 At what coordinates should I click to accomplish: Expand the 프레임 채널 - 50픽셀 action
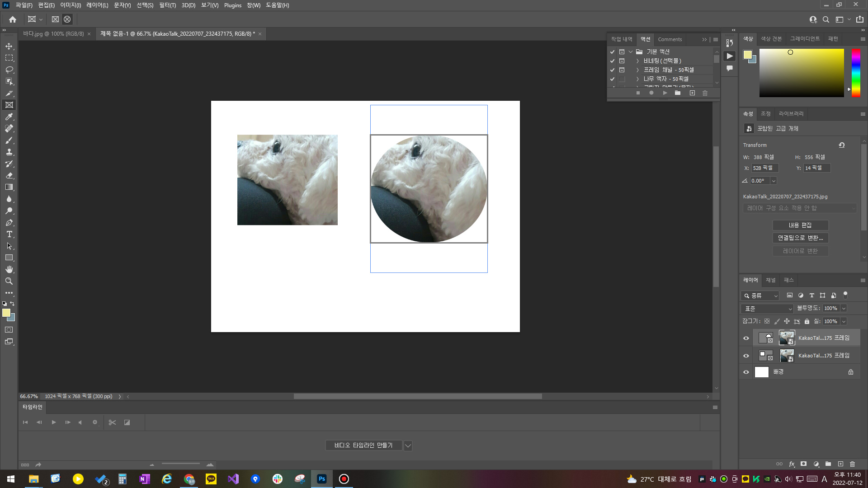pos(637,70)
